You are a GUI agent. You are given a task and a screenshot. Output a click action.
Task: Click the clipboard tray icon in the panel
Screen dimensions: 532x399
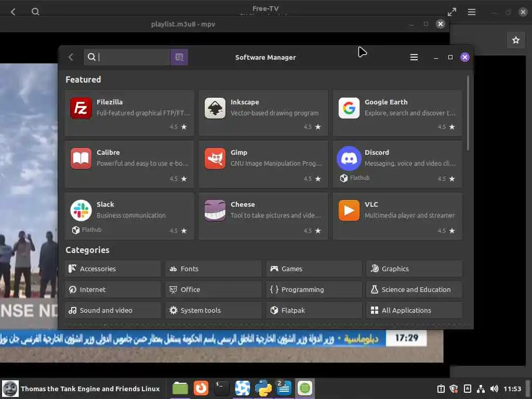tap(441, 389)
